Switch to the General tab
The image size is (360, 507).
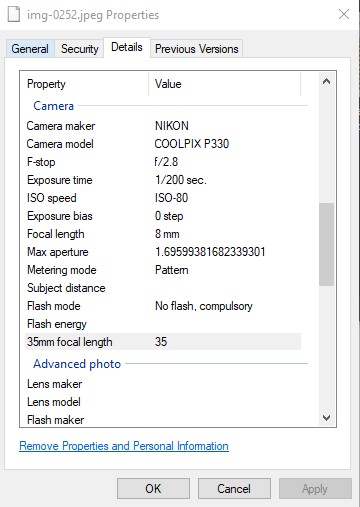tap(30, 49)
